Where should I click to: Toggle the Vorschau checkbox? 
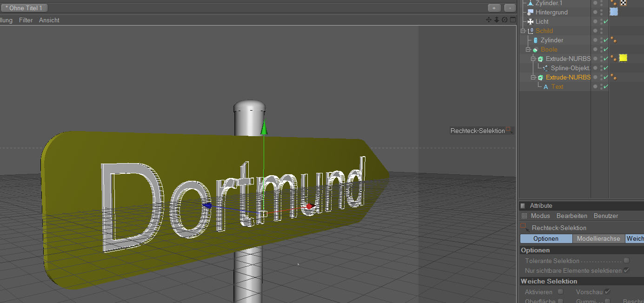pyautogui.click(x=607, y=292)
